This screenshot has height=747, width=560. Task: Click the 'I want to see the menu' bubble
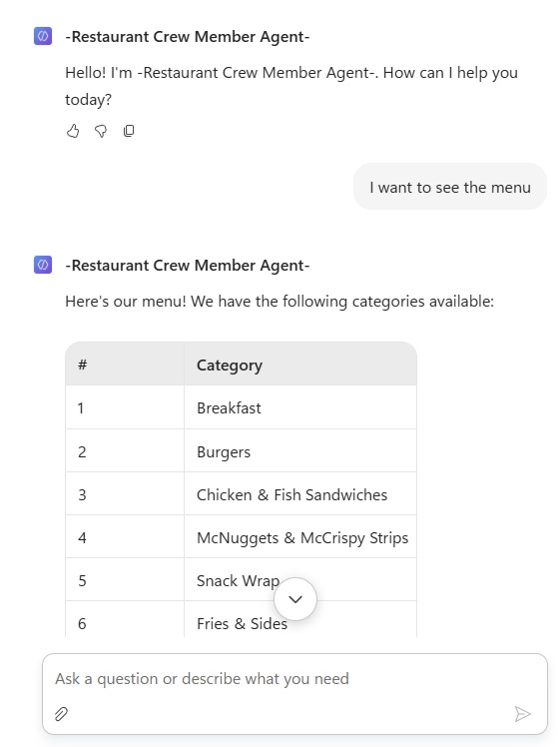450,187
